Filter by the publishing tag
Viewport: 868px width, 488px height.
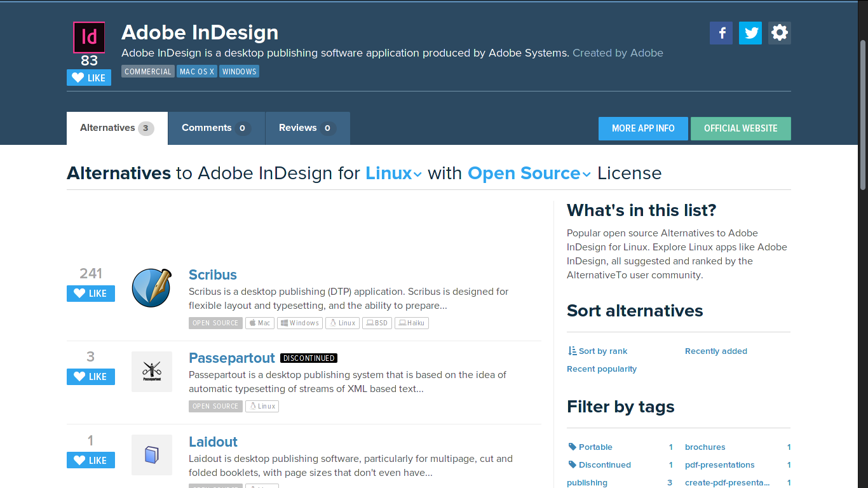pyautogui.click(x=587, y=482)
